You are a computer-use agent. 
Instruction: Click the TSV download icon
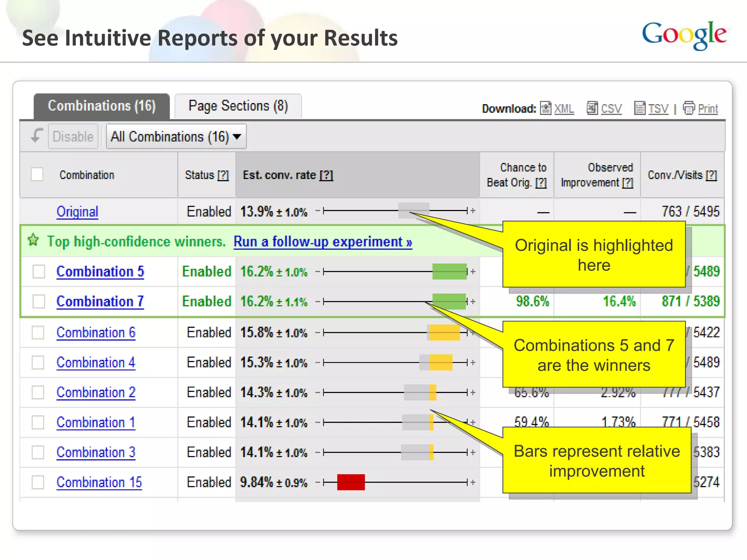[640, 108]
